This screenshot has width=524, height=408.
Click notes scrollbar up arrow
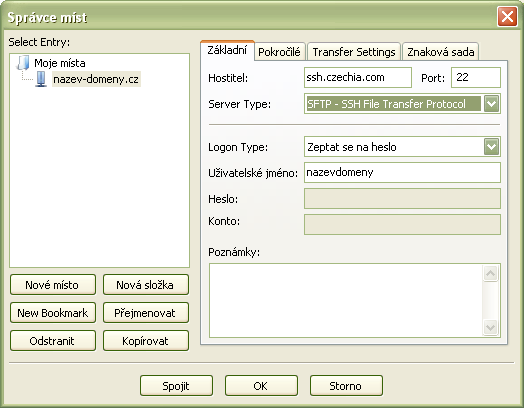tap(490, 274)
